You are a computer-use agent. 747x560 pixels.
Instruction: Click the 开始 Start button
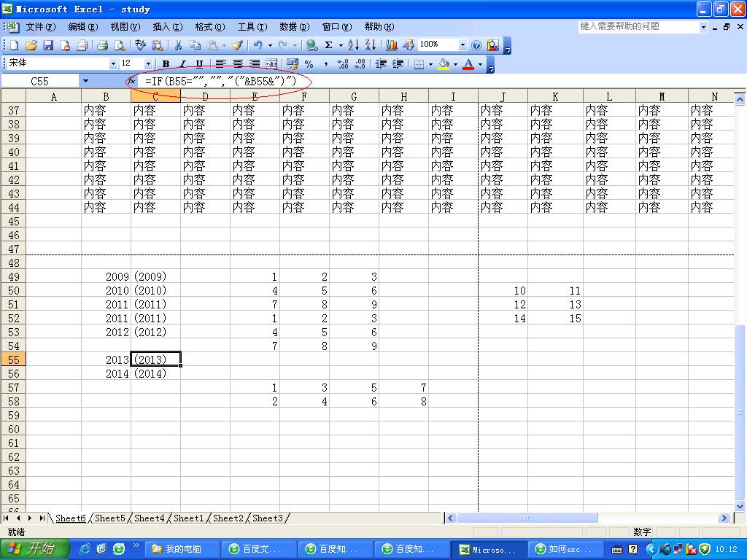tap(35, 549)
